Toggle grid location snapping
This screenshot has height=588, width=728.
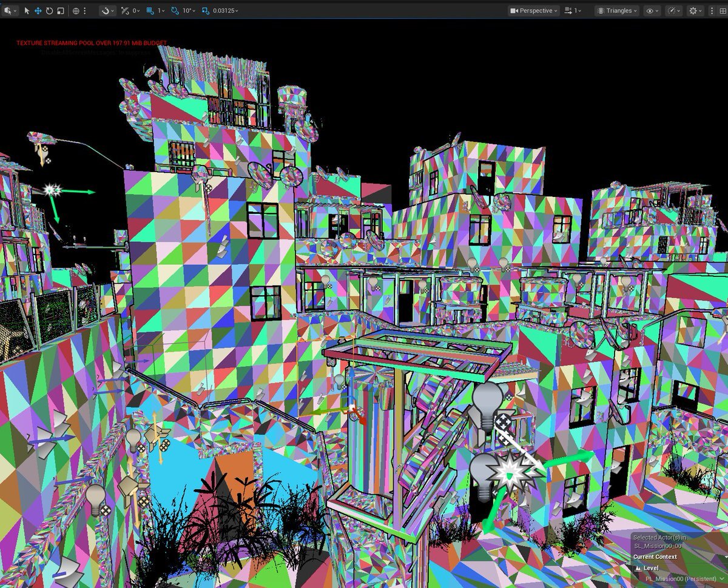[150, 11]
